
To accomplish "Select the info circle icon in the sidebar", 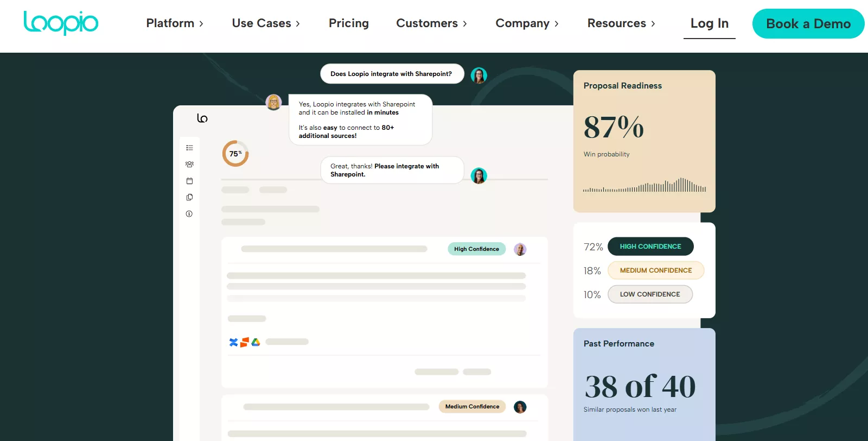I will point(189,214).
